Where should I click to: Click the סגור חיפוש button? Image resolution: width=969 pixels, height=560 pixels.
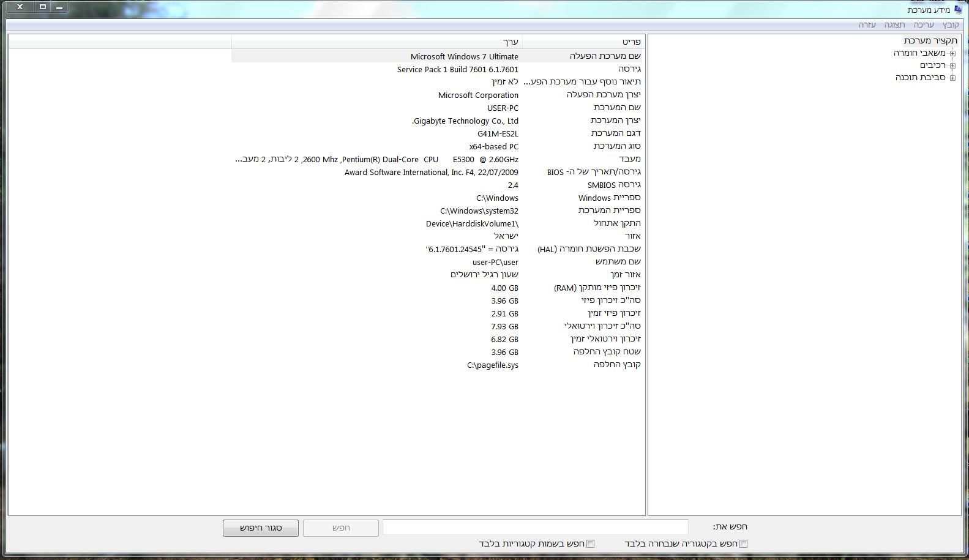261,528
